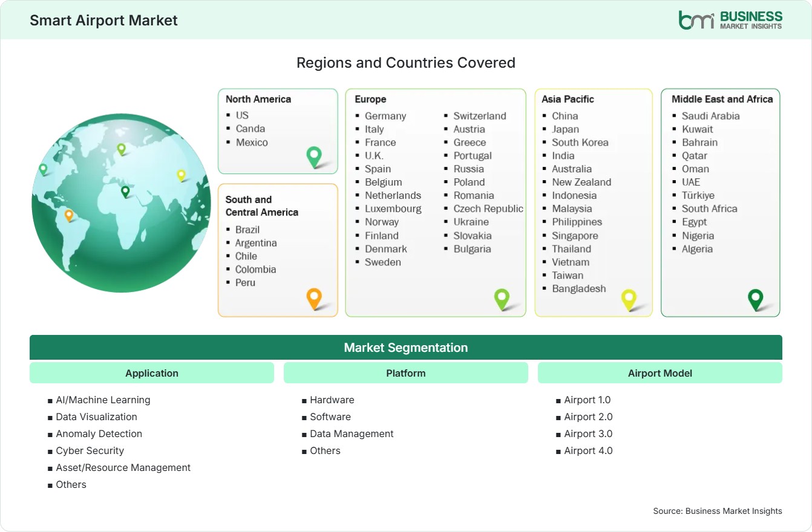
Task: Select Anomaly Detection item
Action: click(99, 433)
